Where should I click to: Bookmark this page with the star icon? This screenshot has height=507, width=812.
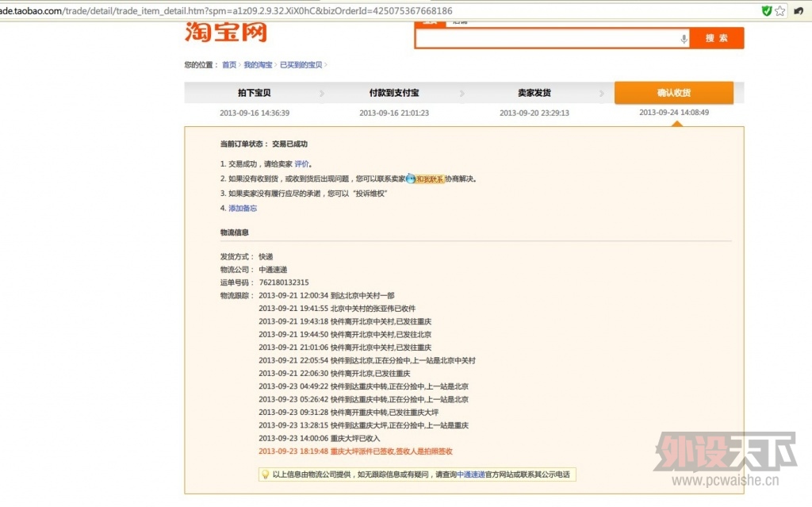(780, 10)
